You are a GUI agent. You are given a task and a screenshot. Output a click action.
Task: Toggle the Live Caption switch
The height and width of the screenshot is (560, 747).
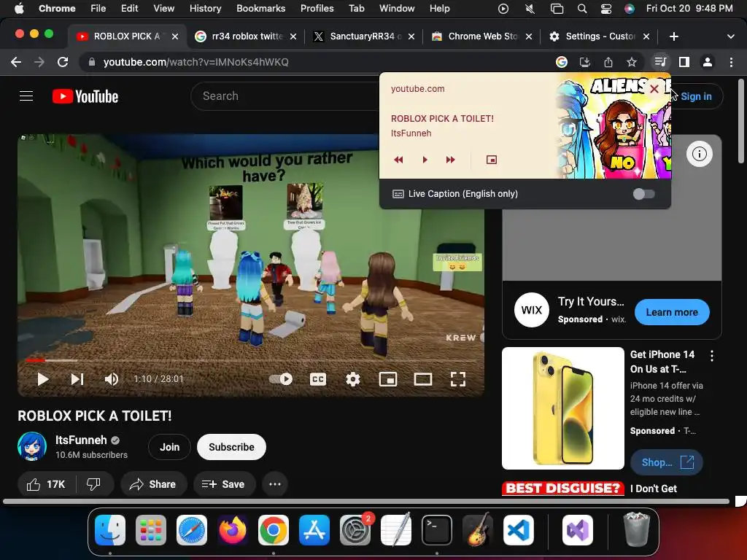pyautogui.click(x=643, y=194)
